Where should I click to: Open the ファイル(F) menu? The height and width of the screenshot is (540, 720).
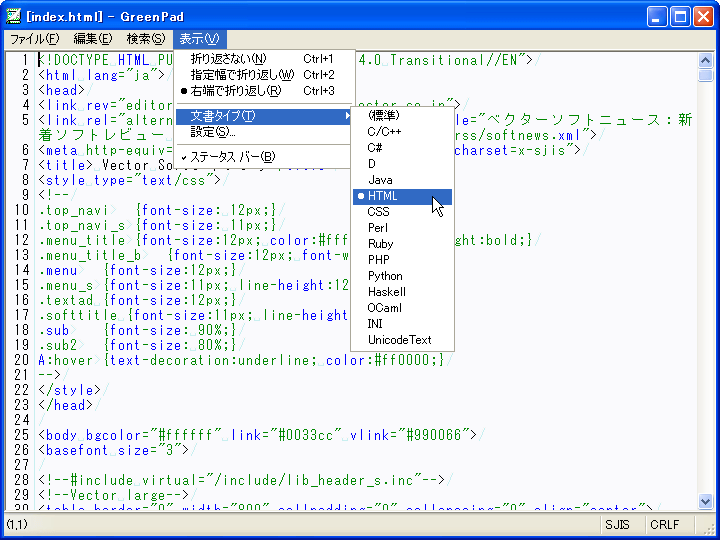(35, 39)
